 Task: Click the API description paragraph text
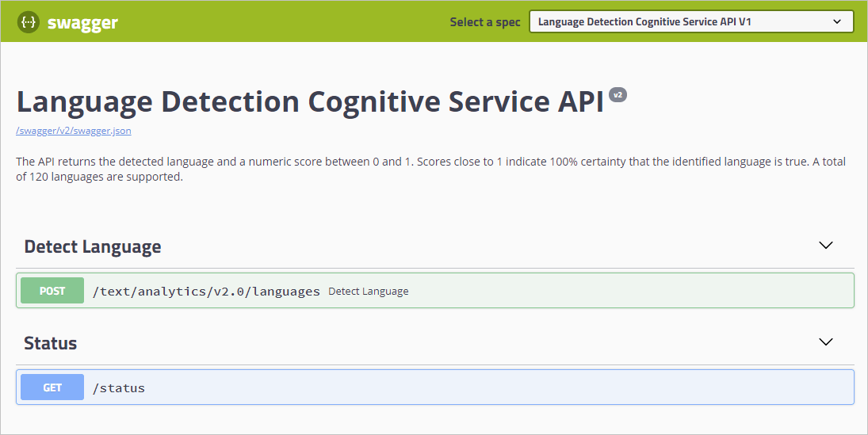click(x=430, y=170)
